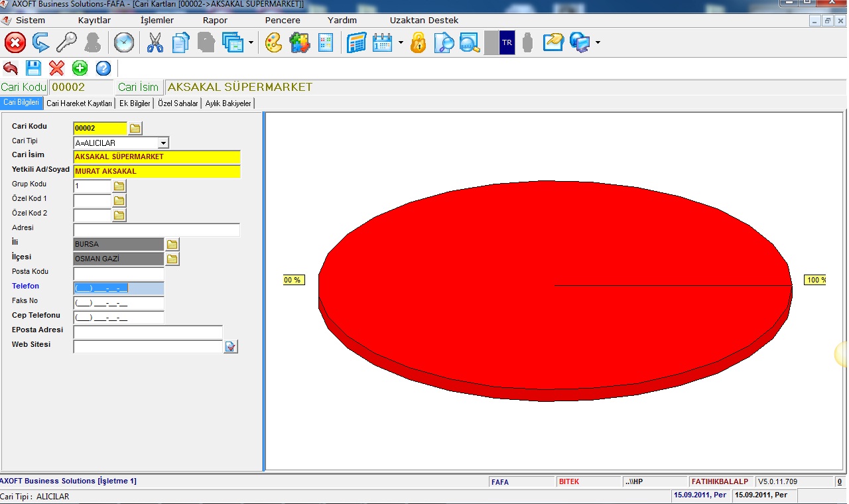Open dropdown arrow beside windows cascade icon
The image size is (849, 504).
251,44
